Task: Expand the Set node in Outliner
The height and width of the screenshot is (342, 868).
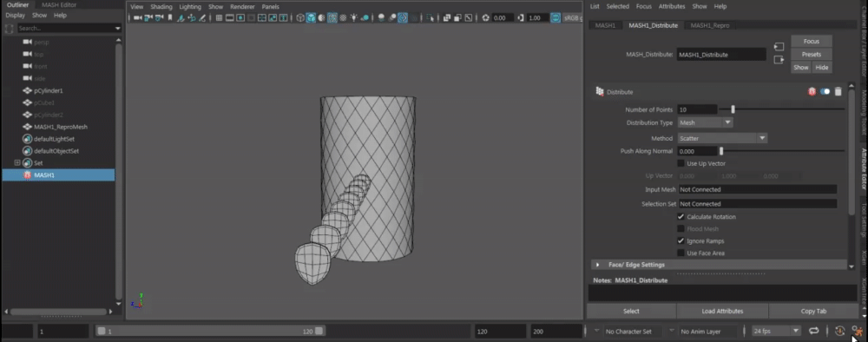Action: coord(17,162)
